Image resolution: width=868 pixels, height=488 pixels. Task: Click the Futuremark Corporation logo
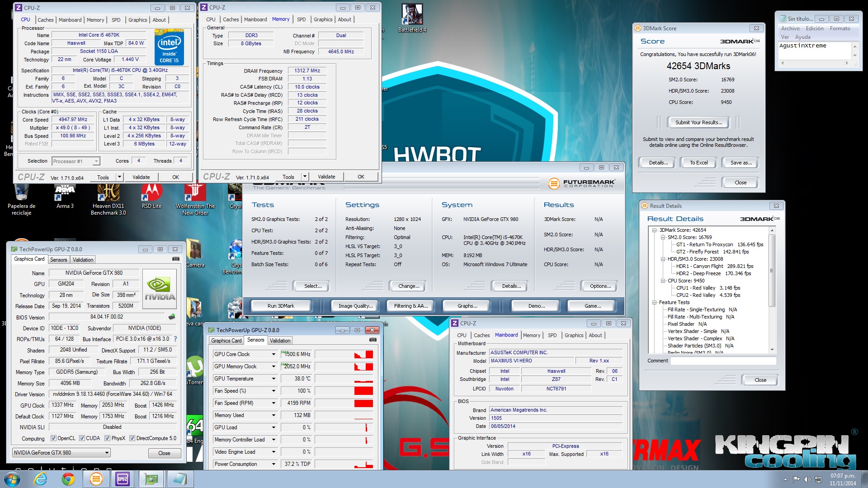[x=582, y=183]
